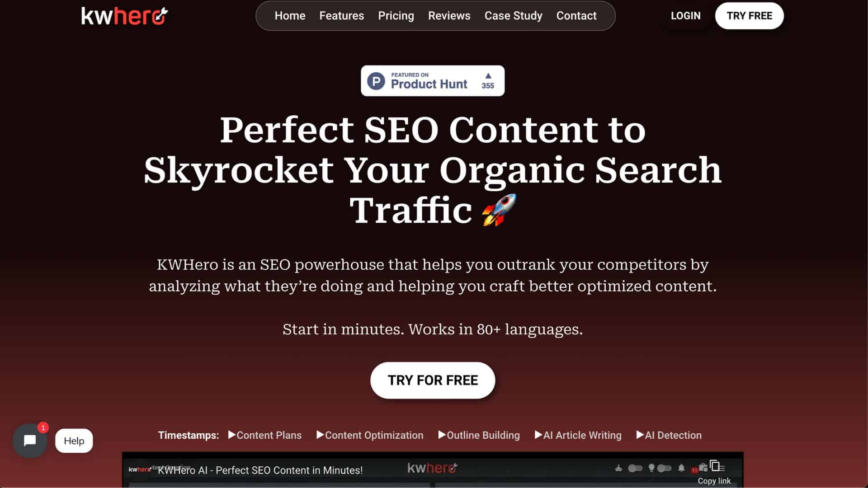868x488 pixels.
Task: Click the AI Article Writing timestamp play icon
Action: pos(537,435)
